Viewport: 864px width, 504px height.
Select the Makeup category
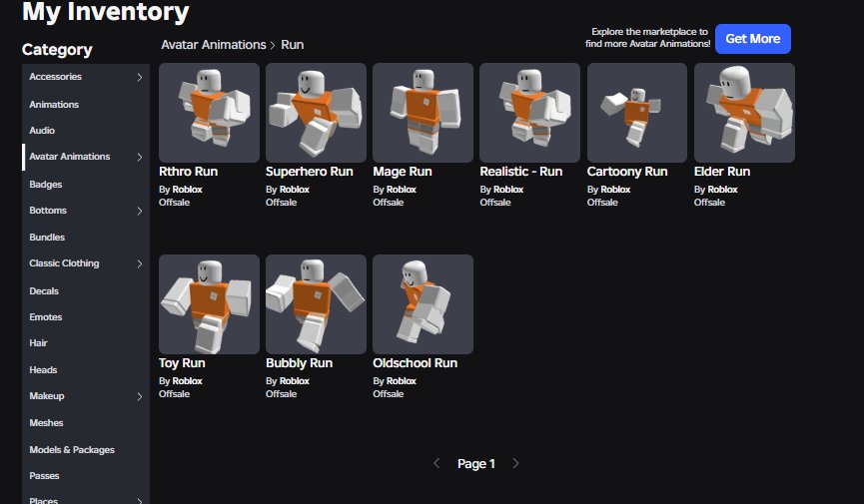pos(47,395)
